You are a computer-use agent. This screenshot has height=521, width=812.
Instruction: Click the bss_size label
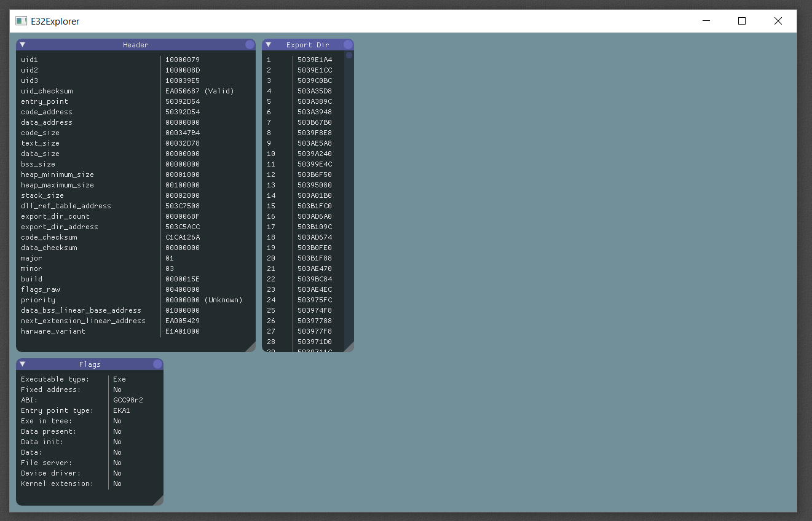[38, 164]
